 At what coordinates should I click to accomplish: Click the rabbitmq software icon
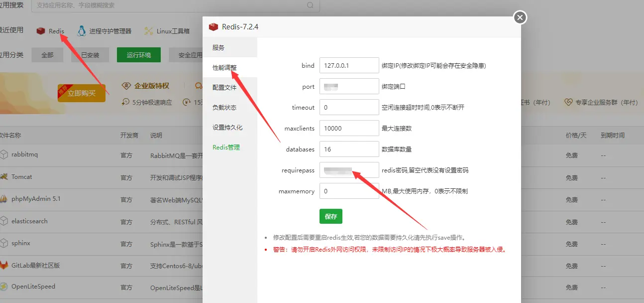click(4, 154)
